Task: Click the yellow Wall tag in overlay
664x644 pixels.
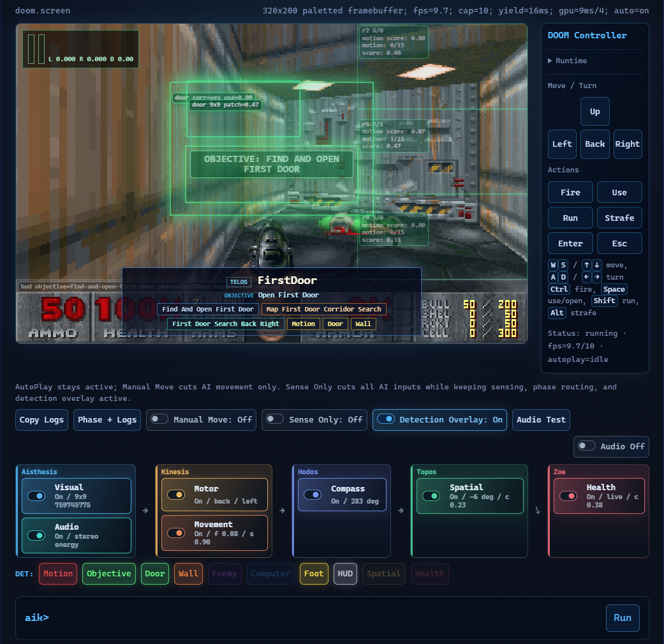Action: point(363,324)
